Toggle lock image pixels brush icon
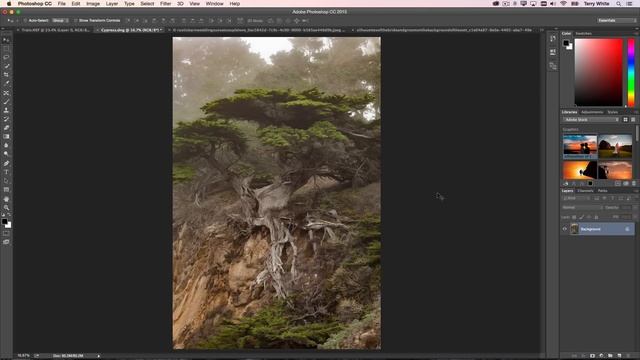 pos(581,217)
